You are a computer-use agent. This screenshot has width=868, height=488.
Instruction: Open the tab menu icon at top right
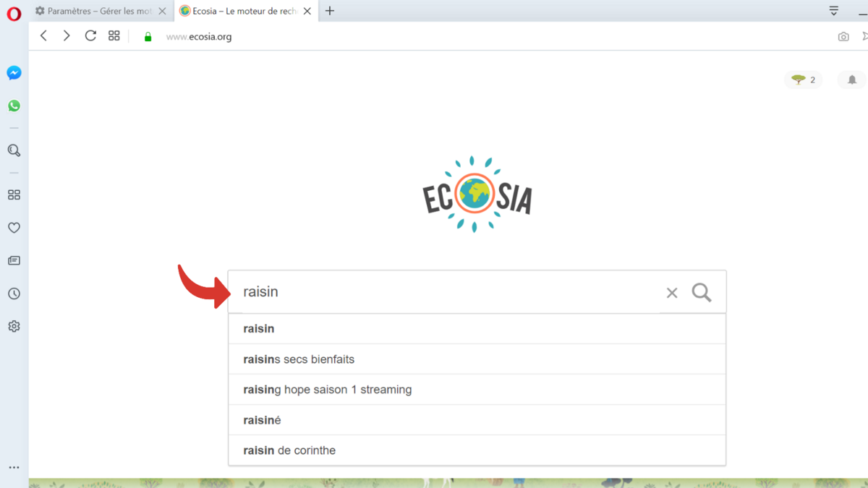pos(834,11)
